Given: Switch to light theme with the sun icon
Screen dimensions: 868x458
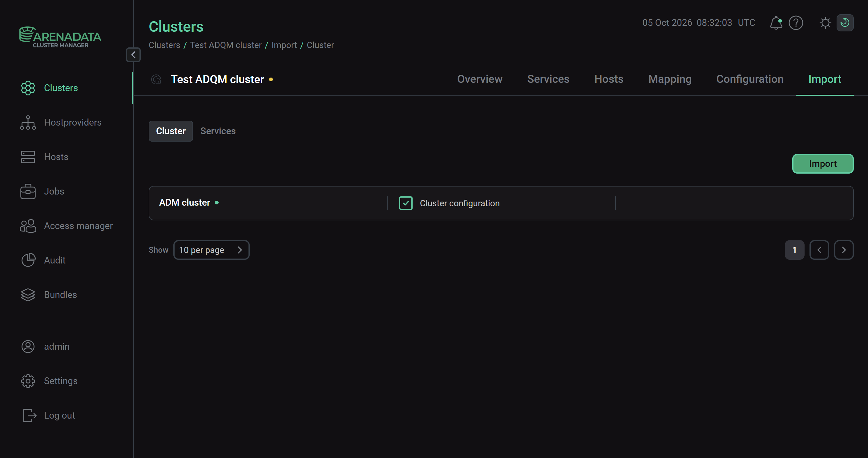Looking at the screenshot, I should pyautogui.click(x=825, y=23).
